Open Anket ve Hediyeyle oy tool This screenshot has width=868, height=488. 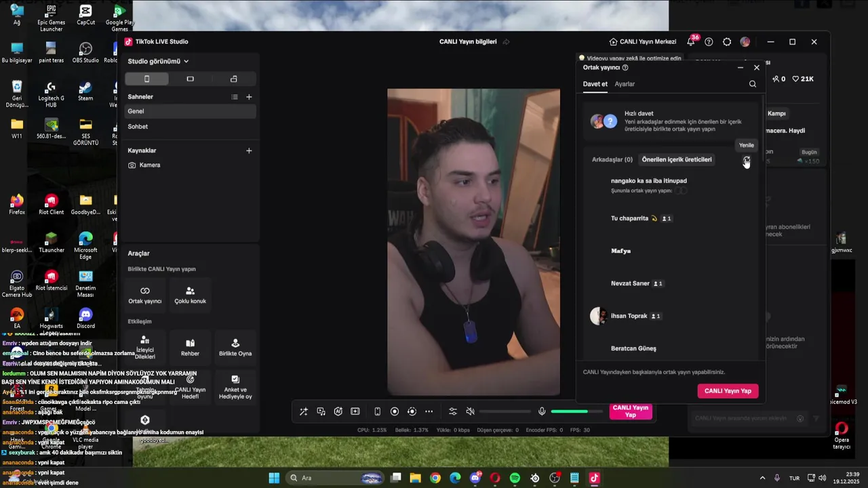pos(235,387)
